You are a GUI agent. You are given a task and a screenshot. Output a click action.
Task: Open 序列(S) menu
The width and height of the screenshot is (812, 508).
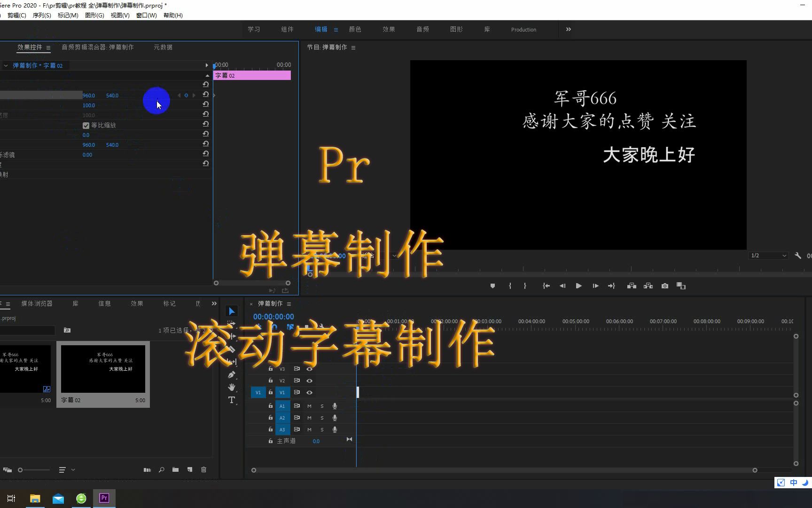(x=42, y=15)
